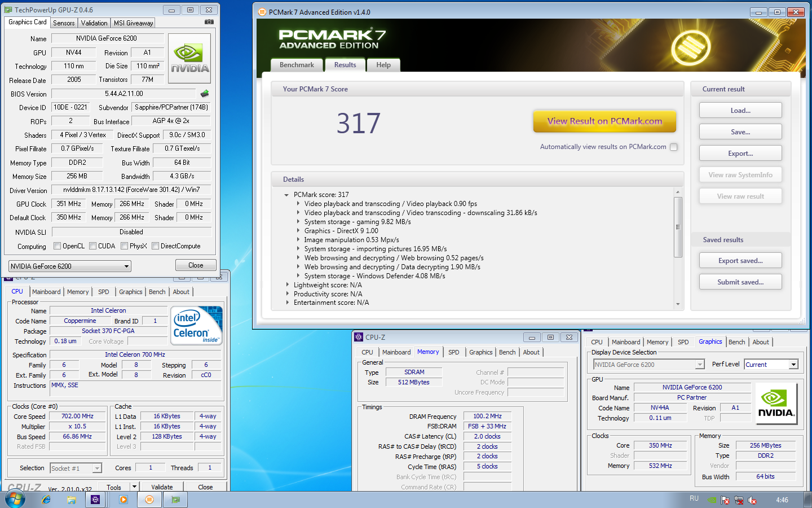Save BIOS using the chip icon in GPU-Z
The image size is (812, 508).
pyautogui.click(x=205, y=94)
